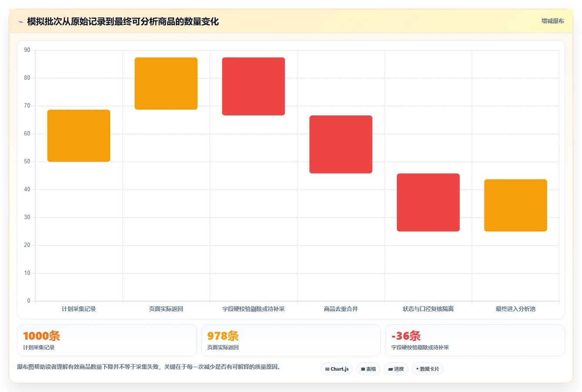Viewport: 582px width, 392px height.
Task: Click the 最终进入分析池 x-axis label
Action: pyautogui.click(x=515, y=309)
